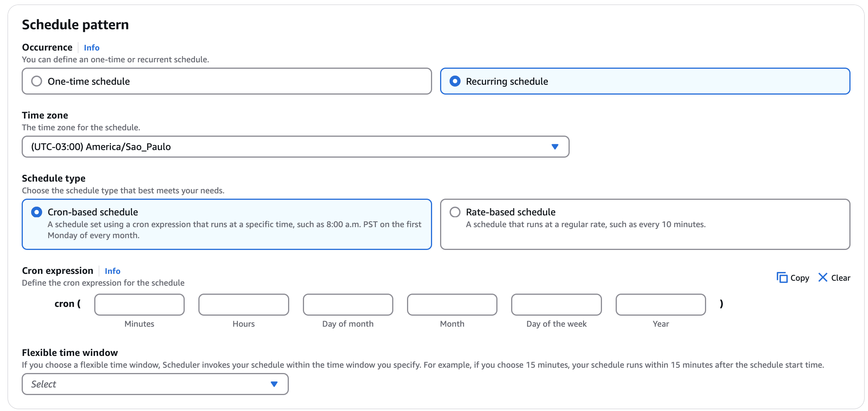Choose the Cron-based schedule option
Image resolution: width=868 pixels, height=411 pixels.
tap(36, 212)
